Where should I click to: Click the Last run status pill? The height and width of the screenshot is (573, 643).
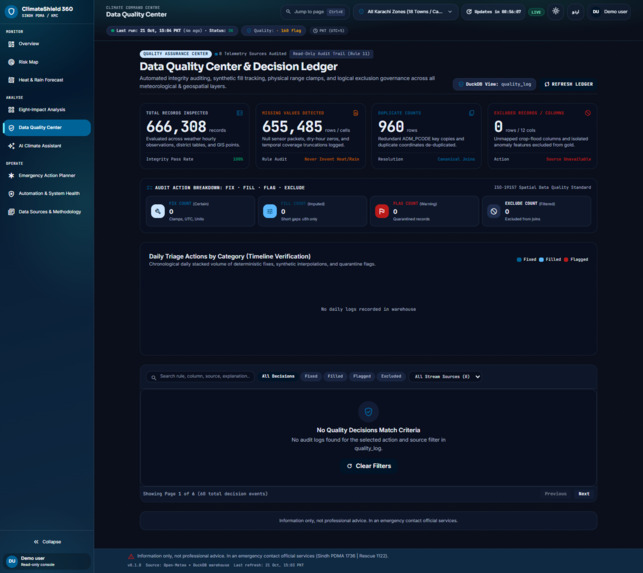pos(172,31)
